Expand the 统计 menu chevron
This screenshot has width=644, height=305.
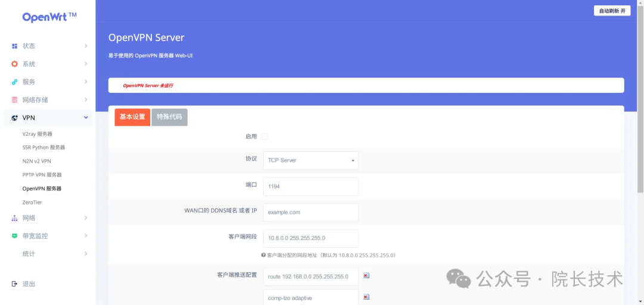point(86,254)
